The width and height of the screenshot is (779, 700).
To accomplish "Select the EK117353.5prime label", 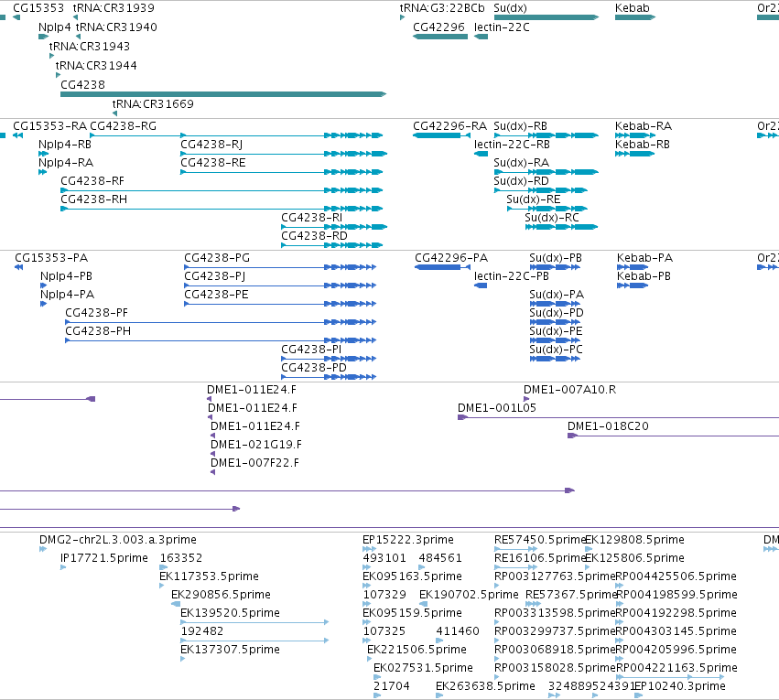I will pos(209,576).
